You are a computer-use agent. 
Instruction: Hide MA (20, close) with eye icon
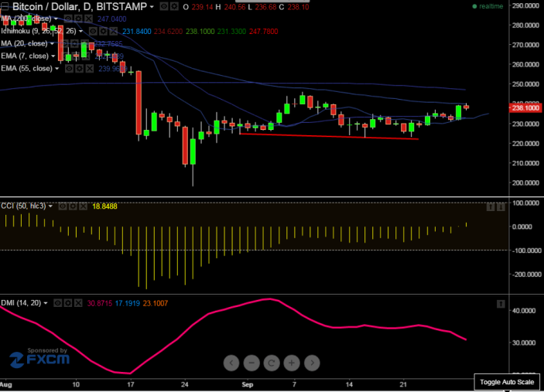(64, 43)
